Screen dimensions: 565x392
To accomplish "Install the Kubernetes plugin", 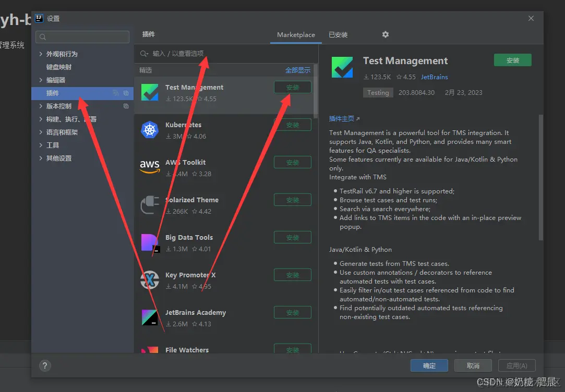I will [293, 125].
